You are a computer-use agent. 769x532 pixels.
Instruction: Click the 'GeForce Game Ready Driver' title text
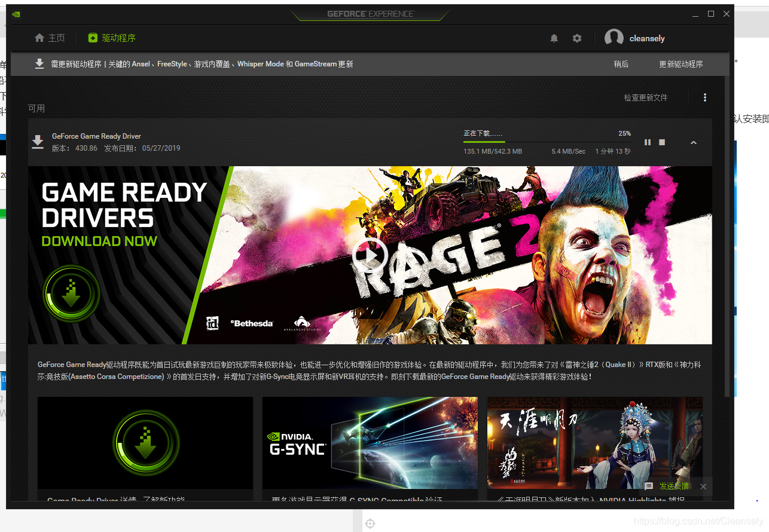(x=96, y=136)
